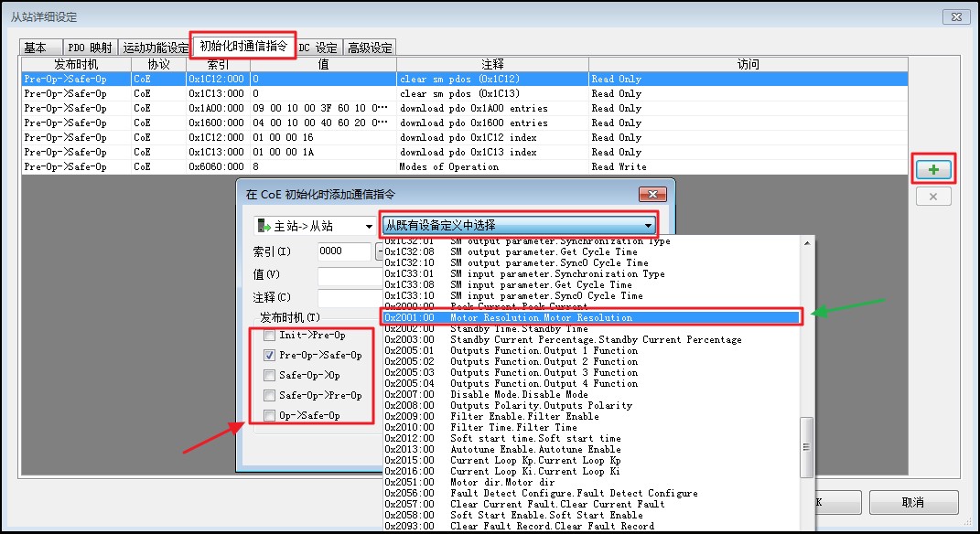Click the green plus add command button

pos(933,169)
